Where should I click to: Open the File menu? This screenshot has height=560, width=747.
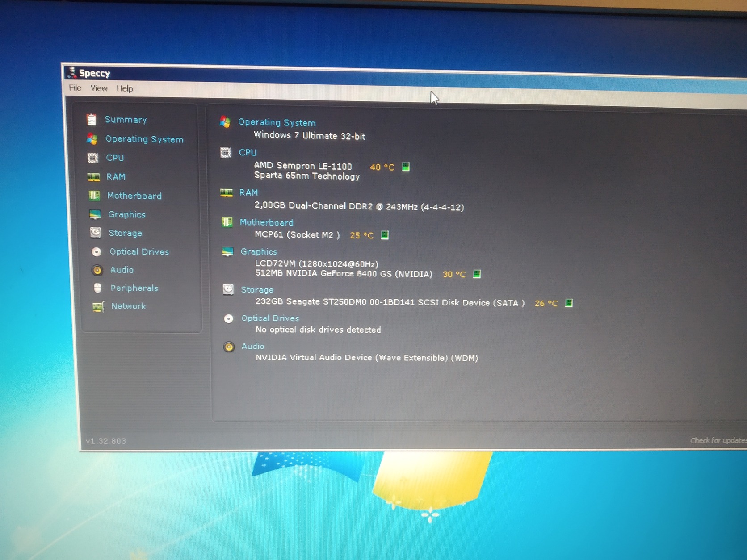[75, 88]
